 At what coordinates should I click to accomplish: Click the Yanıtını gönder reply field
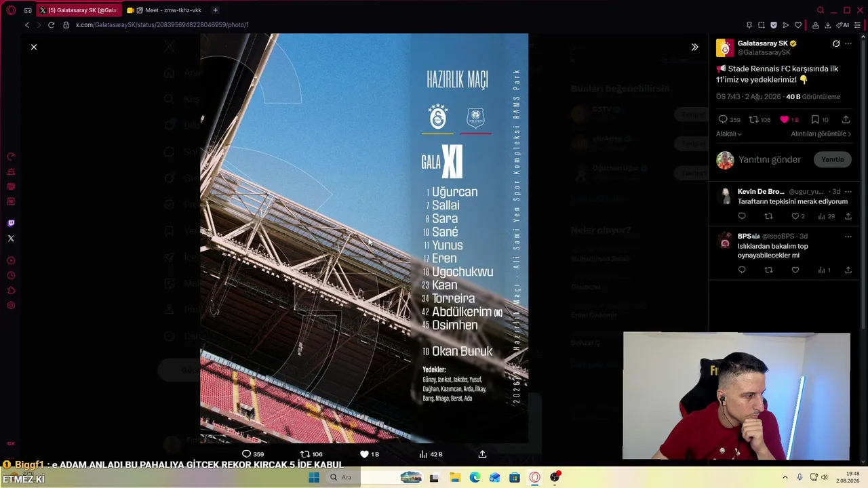click(770, 159)
